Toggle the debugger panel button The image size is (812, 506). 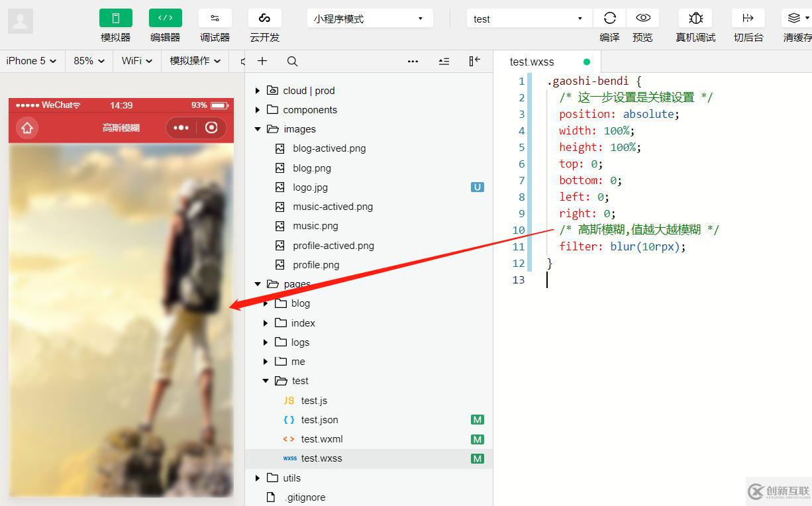(215, 18)
